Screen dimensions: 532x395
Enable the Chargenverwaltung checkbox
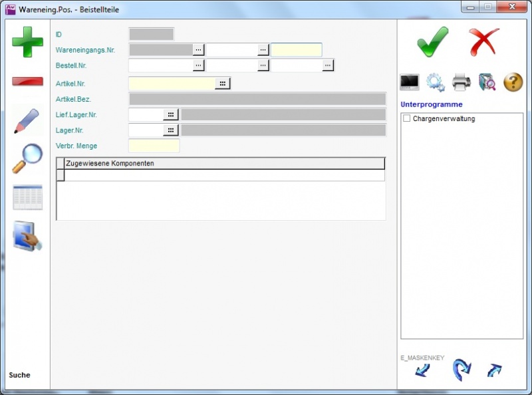click(x=407, y=118)
